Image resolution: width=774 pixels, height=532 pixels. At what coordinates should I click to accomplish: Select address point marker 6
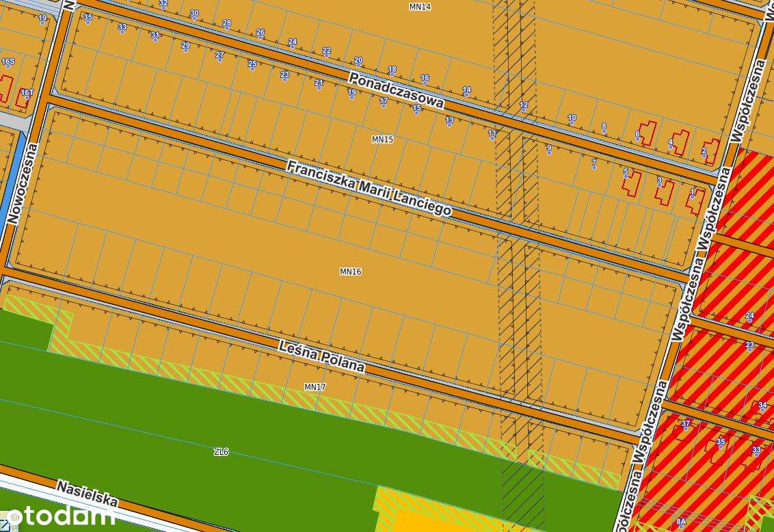(x=637, y=135)
